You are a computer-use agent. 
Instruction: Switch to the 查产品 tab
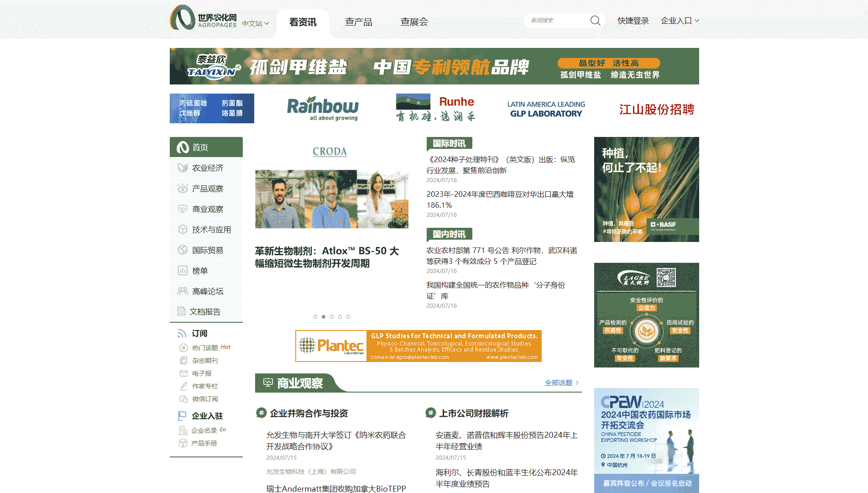coord(359,22)
